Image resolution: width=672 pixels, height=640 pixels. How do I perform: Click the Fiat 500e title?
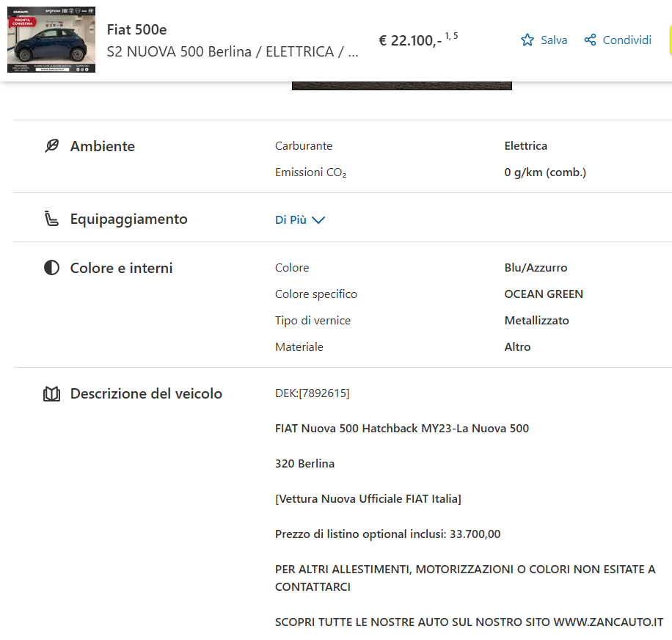point(136,29)
